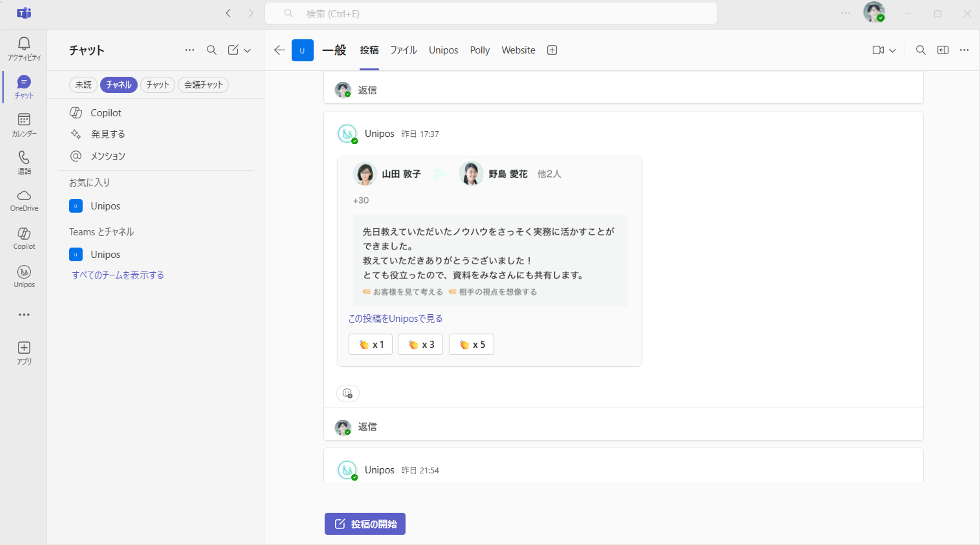
Task: Open Unipos under Teams とチャネル
Action: tap(156, 254)
